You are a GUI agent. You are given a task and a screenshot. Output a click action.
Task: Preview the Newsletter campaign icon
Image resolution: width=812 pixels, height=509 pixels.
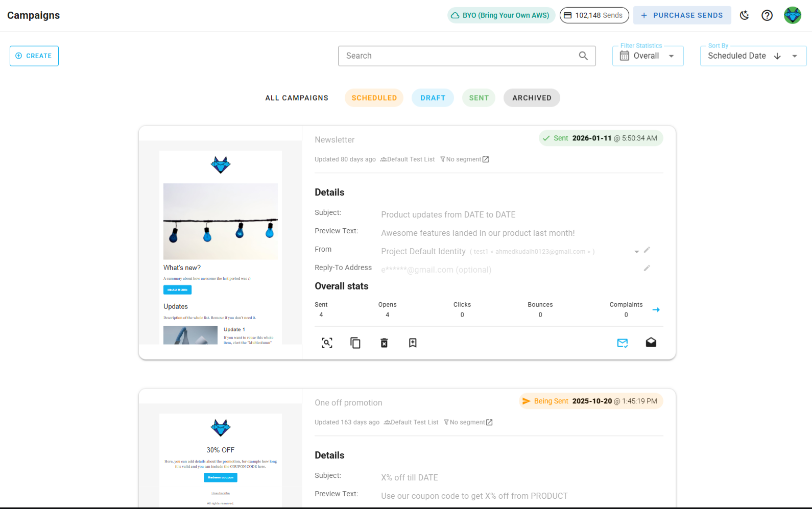(x=327, y=343)
